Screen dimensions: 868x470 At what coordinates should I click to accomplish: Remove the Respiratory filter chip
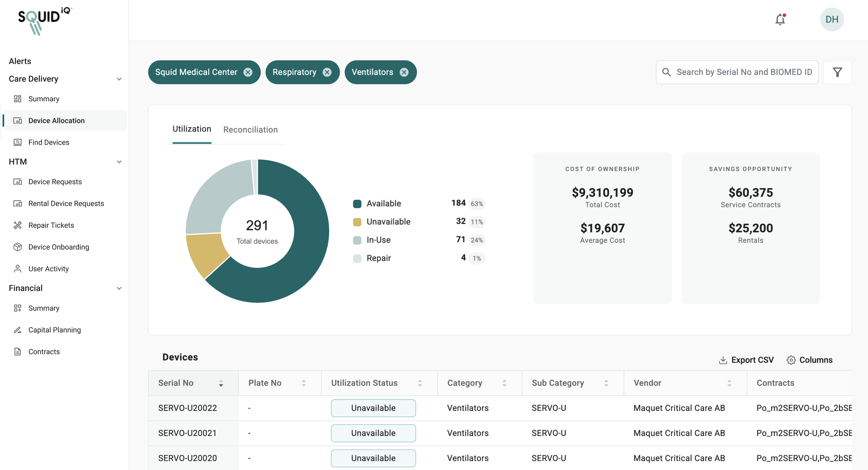pyautogui.click(x=327, y=72)
